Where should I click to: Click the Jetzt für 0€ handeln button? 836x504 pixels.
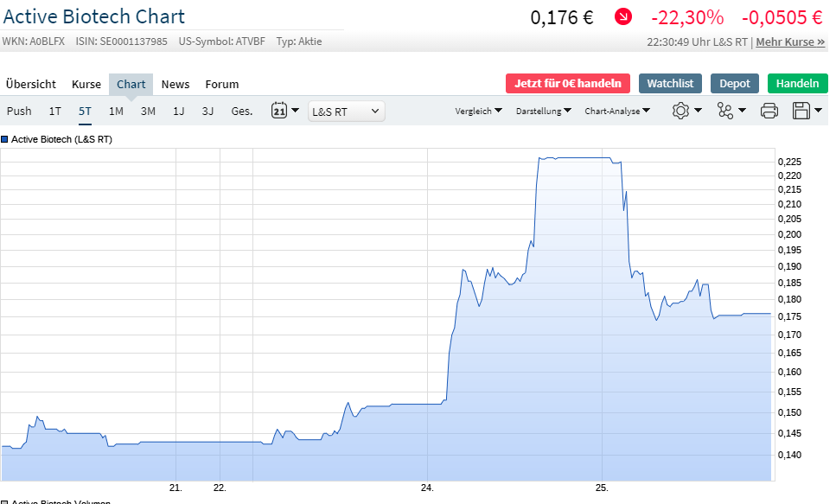click(568, 83)
